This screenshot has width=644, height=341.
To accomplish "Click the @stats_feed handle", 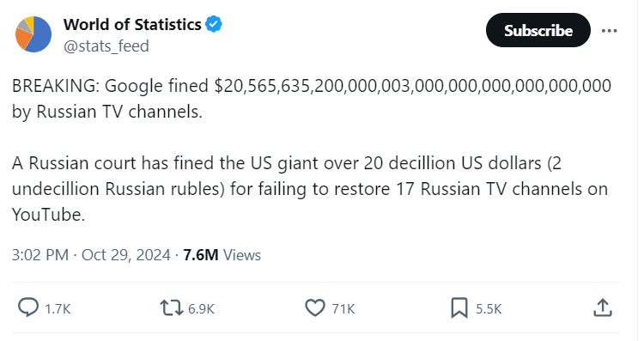I will click(106, 46).
